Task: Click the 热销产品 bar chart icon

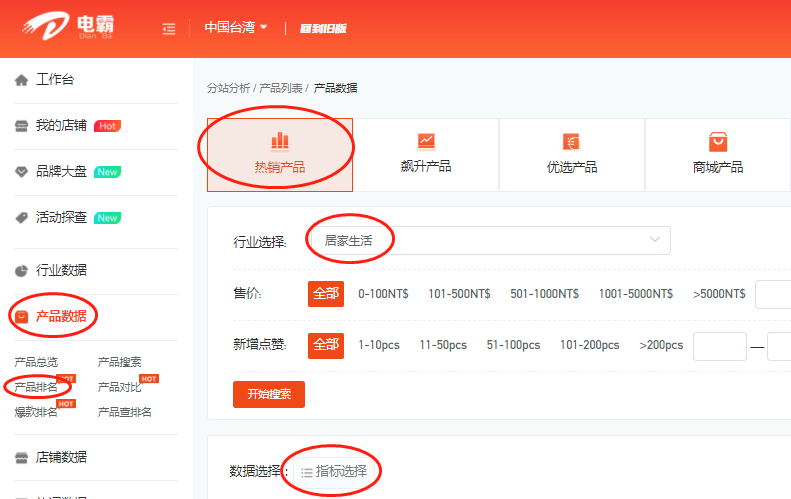Action: click(x=280, y=141)
